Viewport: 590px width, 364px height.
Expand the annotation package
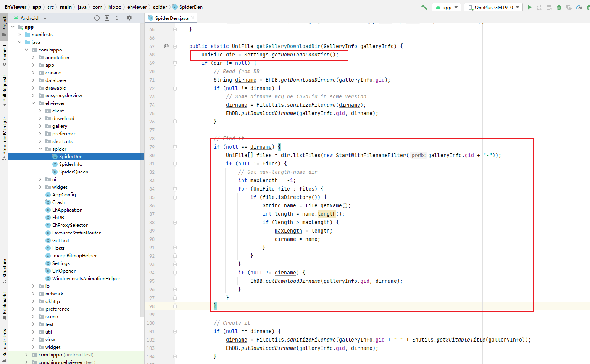click(34, 58)
